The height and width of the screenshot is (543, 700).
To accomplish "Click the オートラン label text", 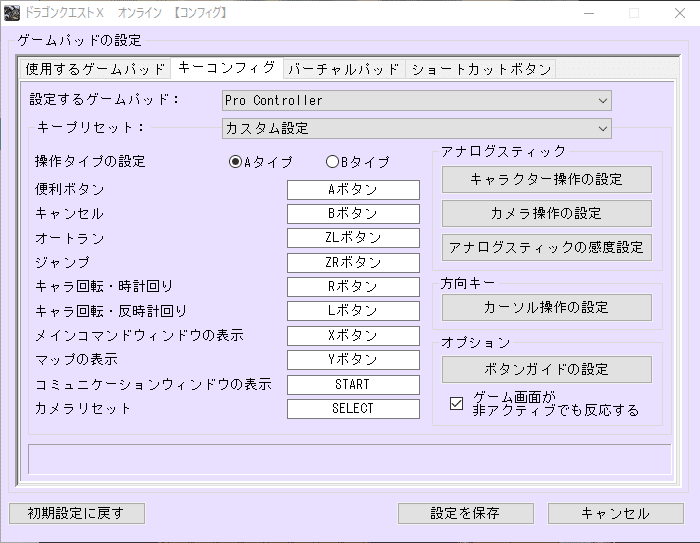I will 70,238.
